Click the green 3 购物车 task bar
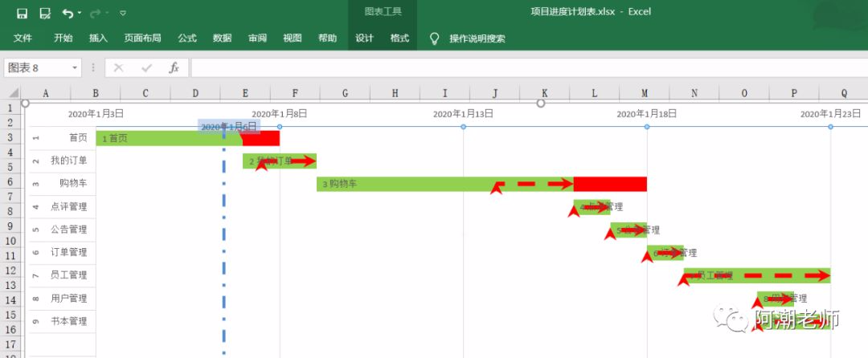Viewport: 868px width, 358px height. tap(445, 184)
